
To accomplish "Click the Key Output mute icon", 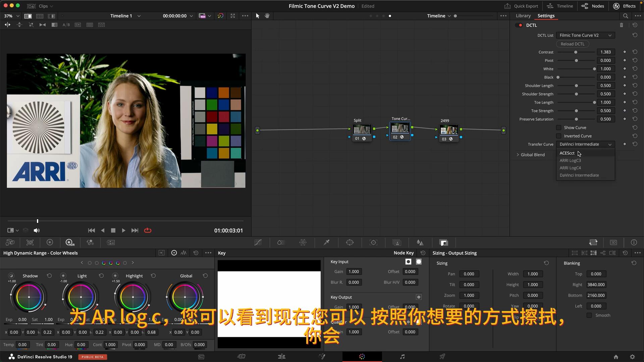I will coord(419,297).
